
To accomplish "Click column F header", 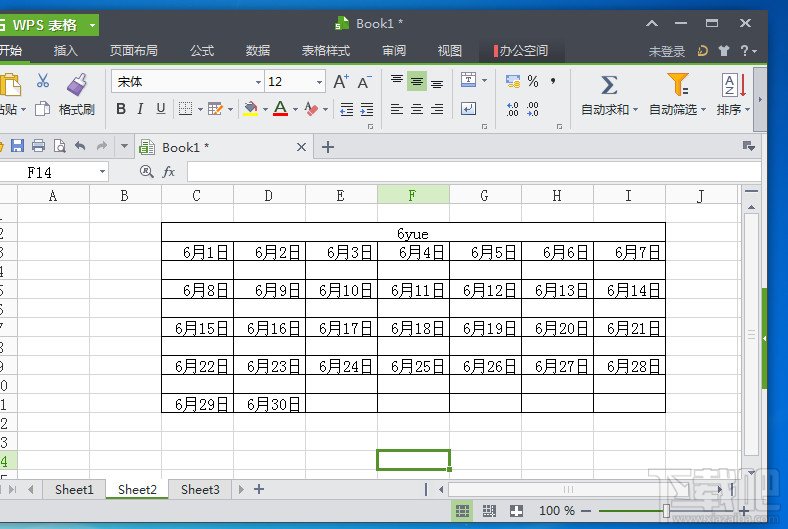I will (x=413, y=195).
